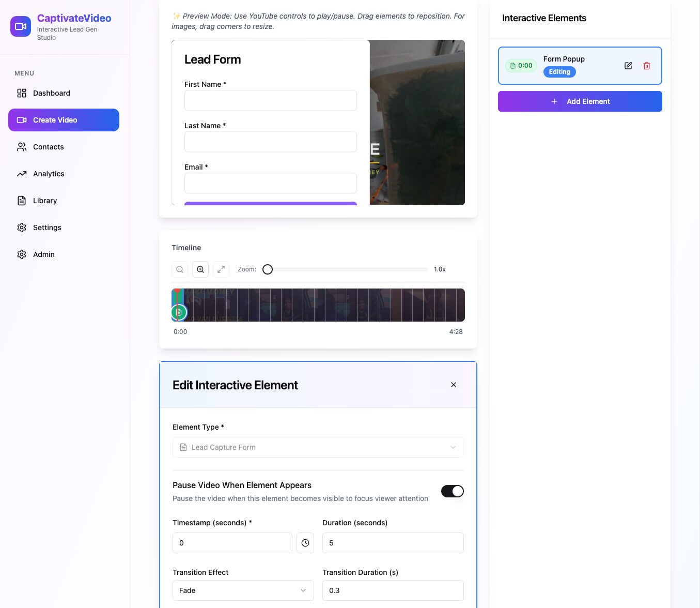Click the green form marker on timeline
Viewport: 700px width, 608px height.
click(x=179, y=312)
